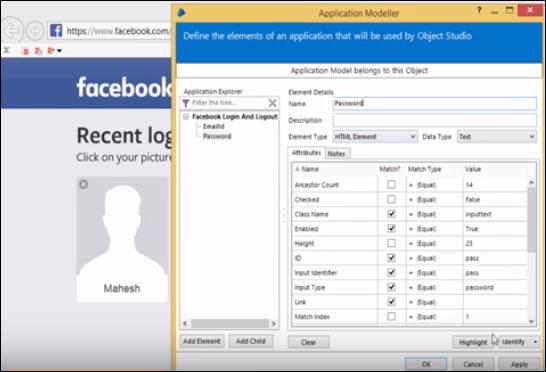Clear the tree filter with the X icon
This screenshot has height=372, width=546.
coord(272,103)
